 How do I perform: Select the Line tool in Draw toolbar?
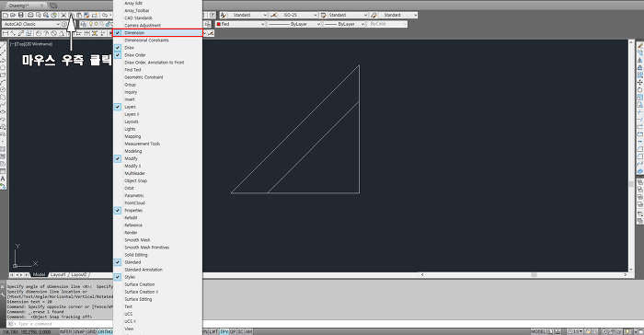(x=3, y=46)
